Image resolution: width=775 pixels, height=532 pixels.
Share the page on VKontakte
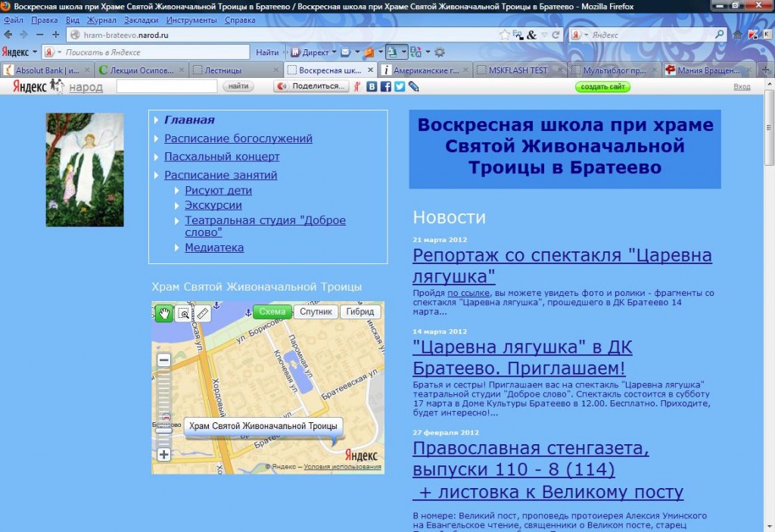point(371,86)
